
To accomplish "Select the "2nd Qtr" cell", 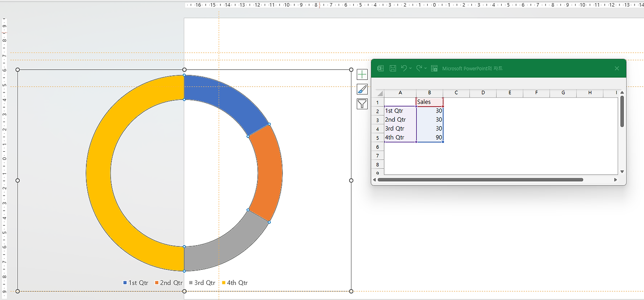I will point(400,120).
